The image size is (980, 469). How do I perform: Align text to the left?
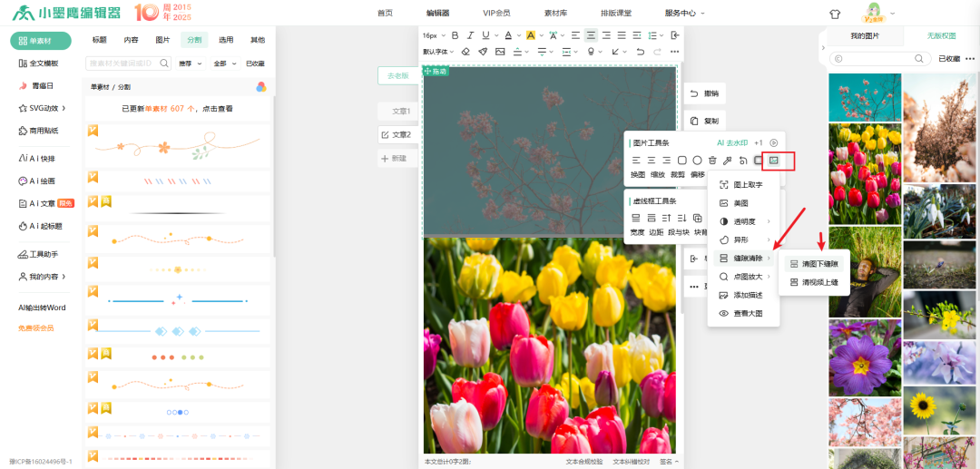[575, 35]
